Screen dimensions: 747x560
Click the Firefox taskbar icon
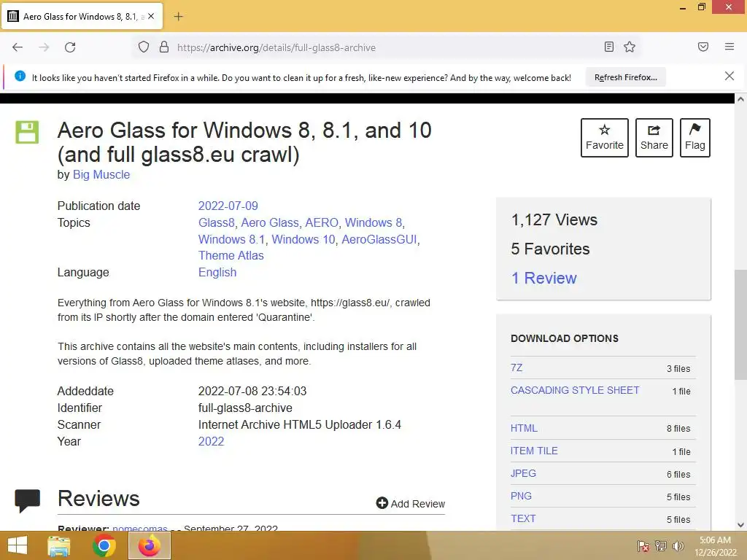click(x=149, y=545)
